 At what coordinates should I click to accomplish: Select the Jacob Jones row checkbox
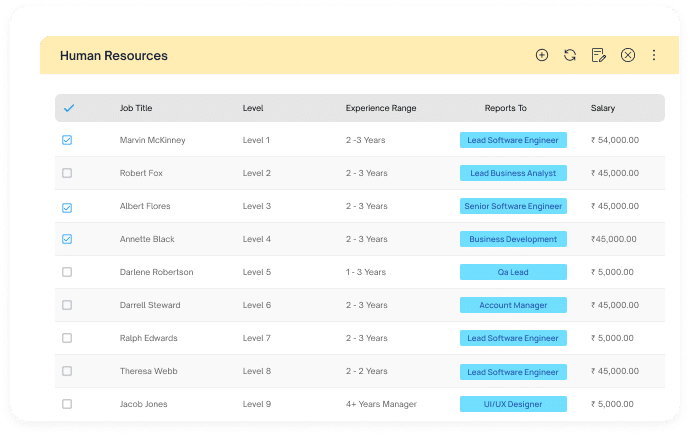click(x=67, y=404)
